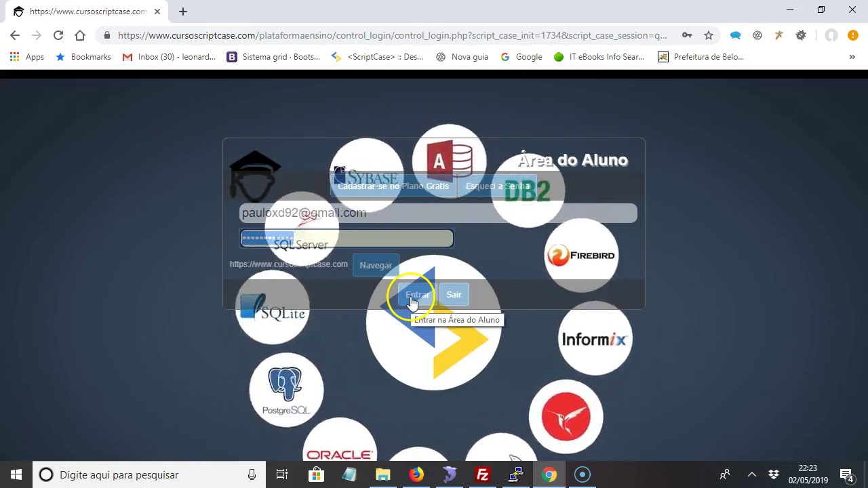Click the Firebird database logo
This screenshot has width=868, height=488.
(x=581, y=256)
